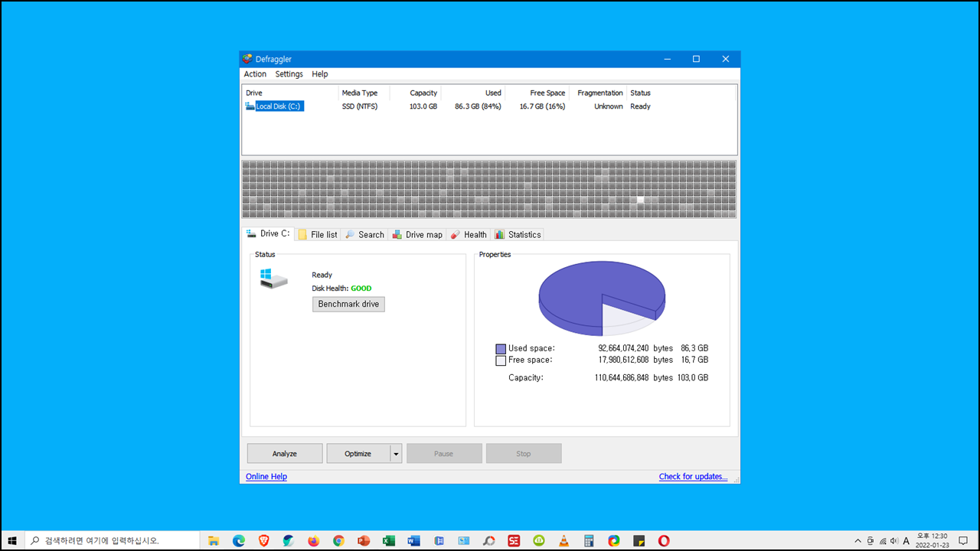980x551 pixels.
Task: Open the taskbar clock and date
Action: click(932, 540)
